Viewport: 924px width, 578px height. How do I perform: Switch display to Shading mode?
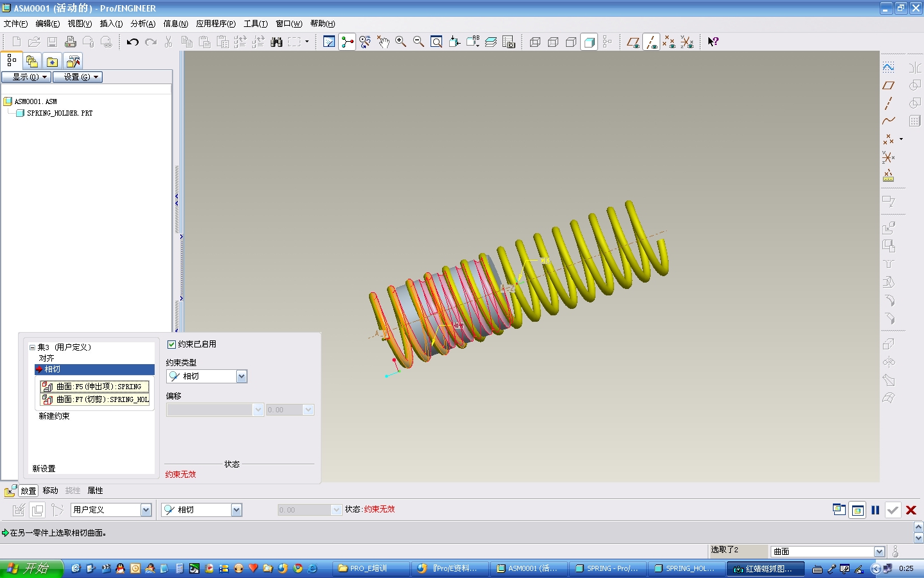[589, 42]
